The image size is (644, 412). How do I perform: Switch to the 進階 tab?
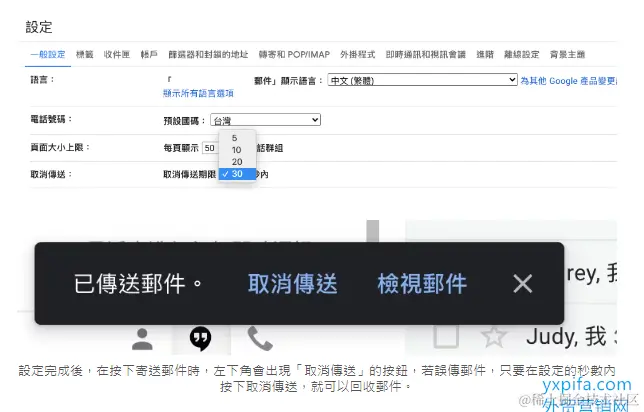click(x=485, y=54)
